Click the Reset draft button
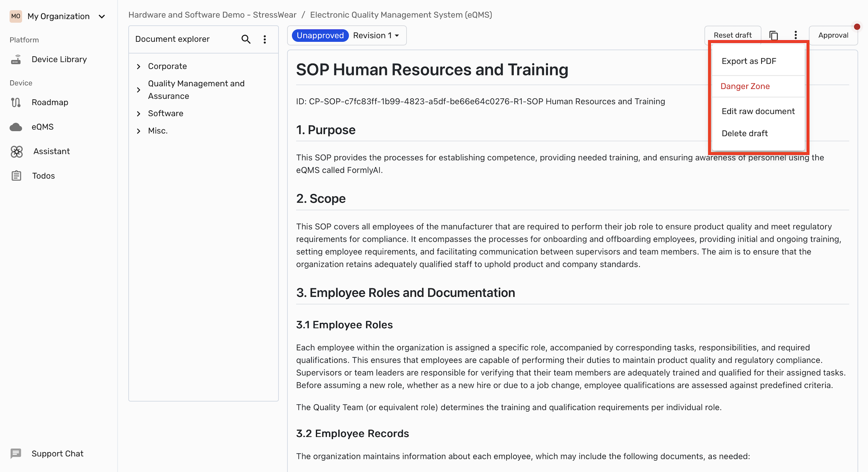Image resolution: width=868 pixels, height=472 pixels. coord(733,35)
